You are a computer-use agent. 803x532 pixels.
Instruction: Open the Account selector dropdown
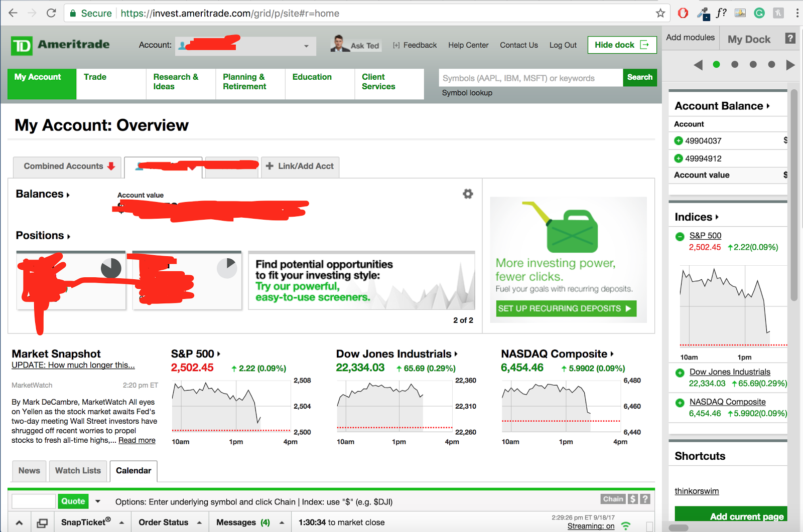(x=245, y=46)
